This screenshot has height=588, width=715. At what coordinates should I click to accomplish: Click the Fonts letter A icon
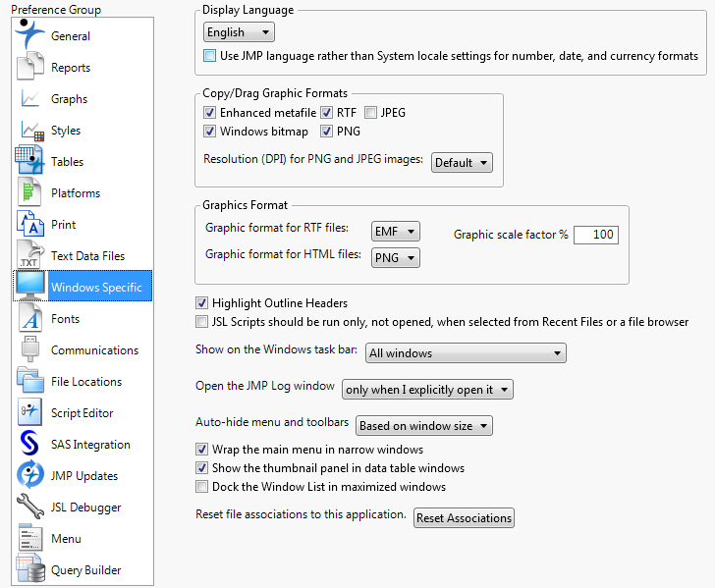[x=30, y=318]
